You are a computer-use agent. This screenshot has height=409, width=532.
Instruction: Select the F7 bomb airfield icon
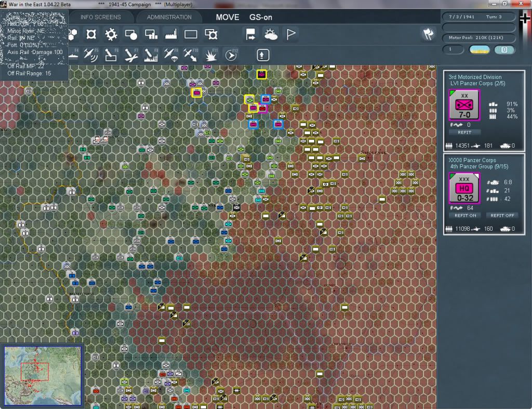point(131,55)
